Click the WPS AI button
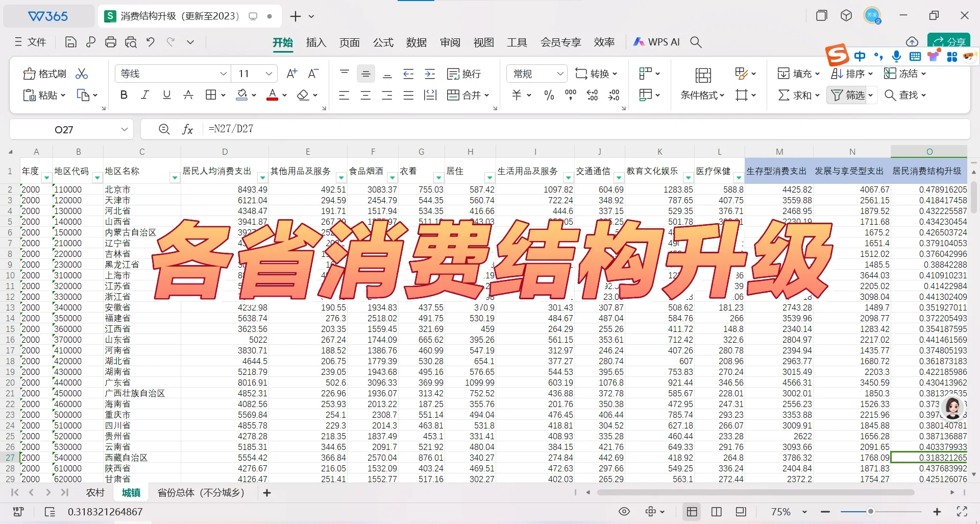 coord(656,42)
